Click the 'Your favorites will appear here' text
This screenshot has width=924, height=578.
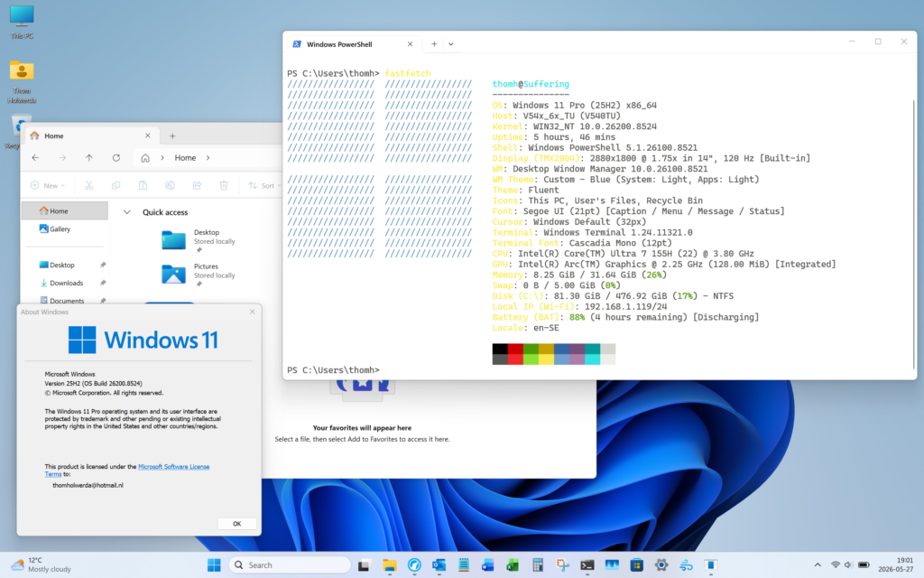[x=362, y=428]
